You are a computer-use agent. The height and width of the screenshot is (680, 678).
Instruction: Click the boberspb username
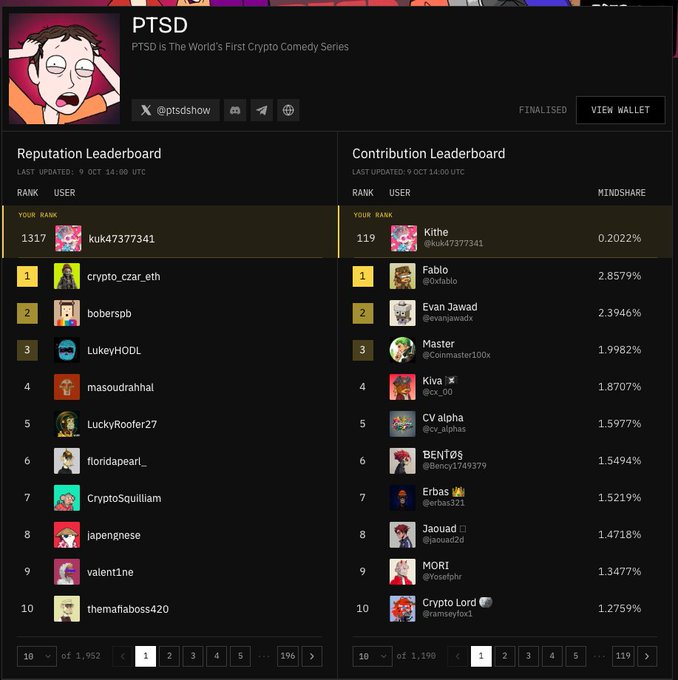tap(109, 314)
